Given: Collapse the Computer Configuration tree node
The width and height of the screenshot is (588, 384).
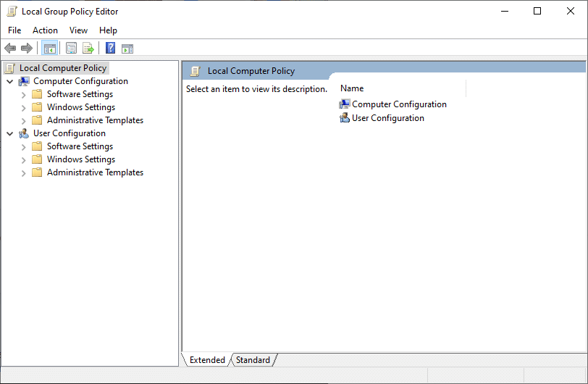Looking at the screenshot, I should point(9,82).
